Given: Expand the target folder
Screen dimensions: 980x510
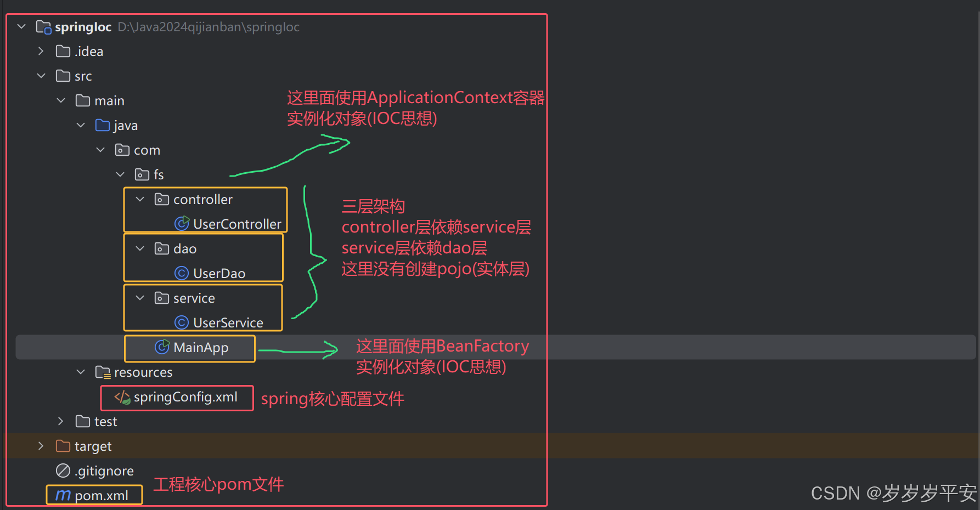Looking at the screenshot, I should pyautogui.click(x=41, y=446).
